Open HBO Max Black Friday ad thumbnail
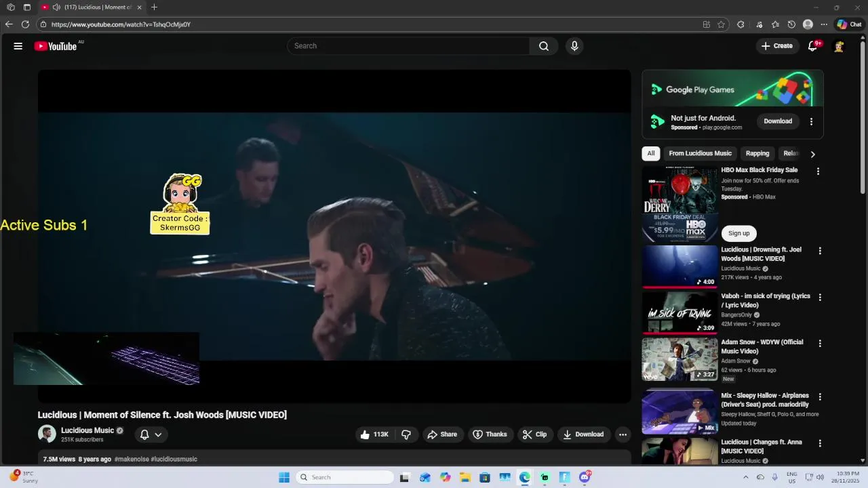Image resolution: width=868 pixels, height=488 pixels. 679,204
